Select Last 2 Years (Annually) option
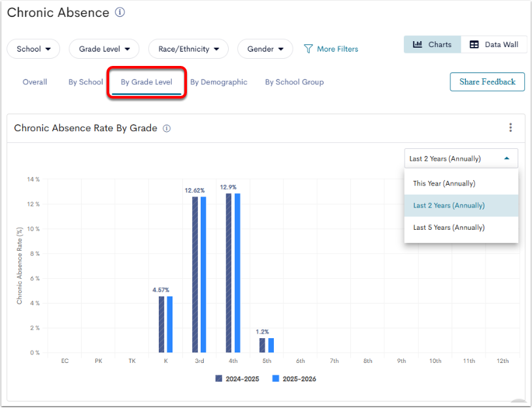This screenshot has height=408, width=532. (x=461, y=206)
